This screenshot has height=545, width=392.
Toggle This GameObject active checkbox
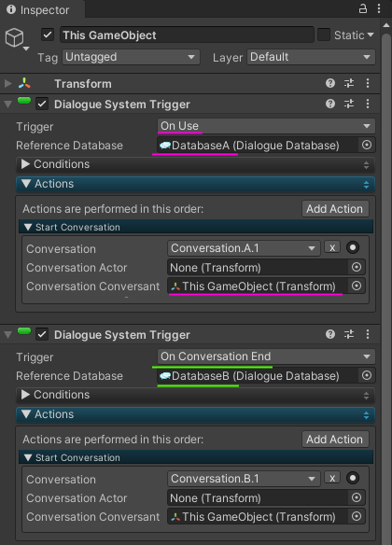(48, 35)
